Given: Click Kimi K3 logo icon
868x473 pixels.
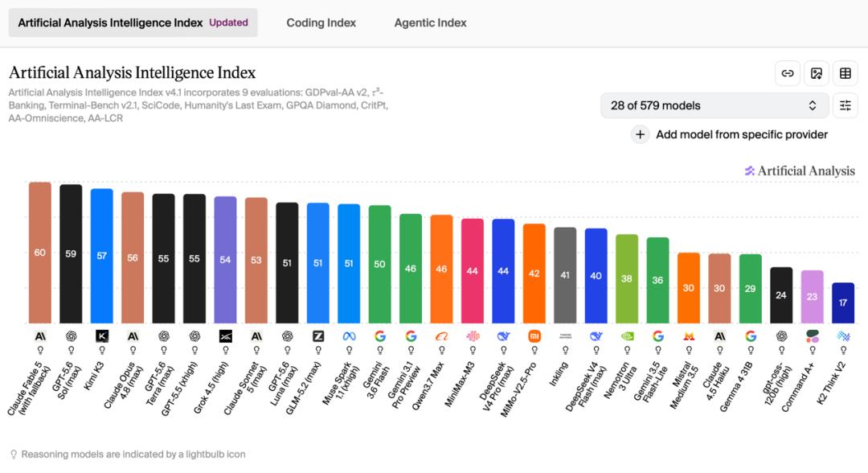Looking at the screenshot, I should pos(102,336).
